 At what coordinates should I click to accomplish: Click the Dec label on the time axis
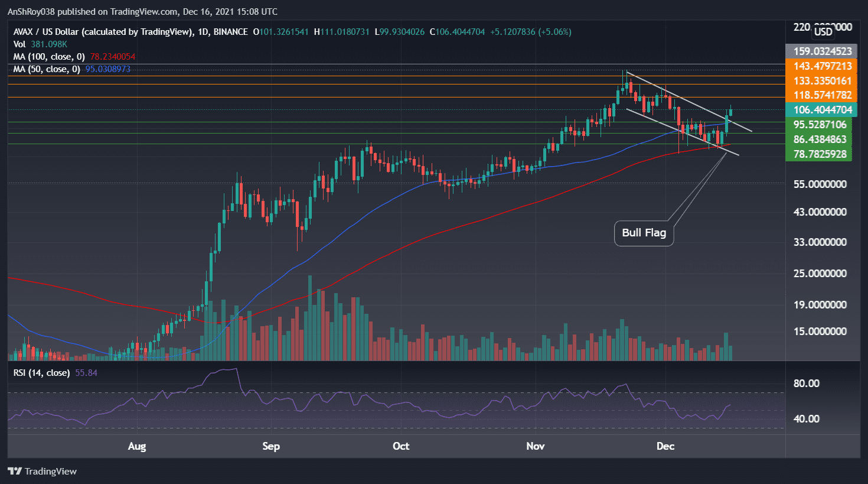pyautogui.click(x=665, y=447)
